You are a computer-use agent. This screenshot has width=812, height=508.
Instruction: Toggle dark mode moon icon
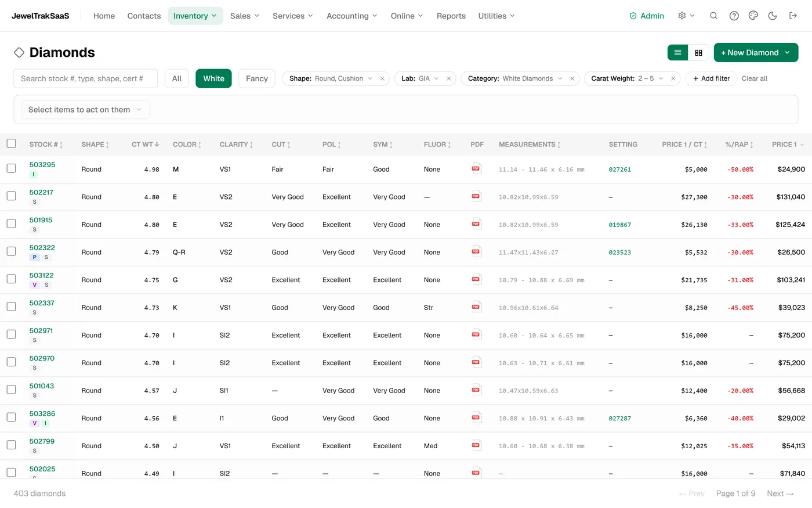pyautogui.click(x=772, y=16)
